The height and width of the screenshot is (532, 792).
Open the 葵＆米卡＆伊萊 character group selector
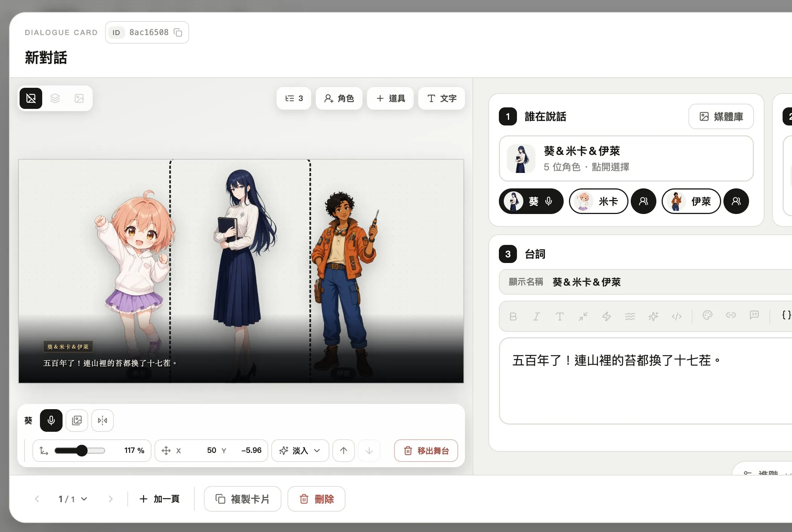(626, 158)
